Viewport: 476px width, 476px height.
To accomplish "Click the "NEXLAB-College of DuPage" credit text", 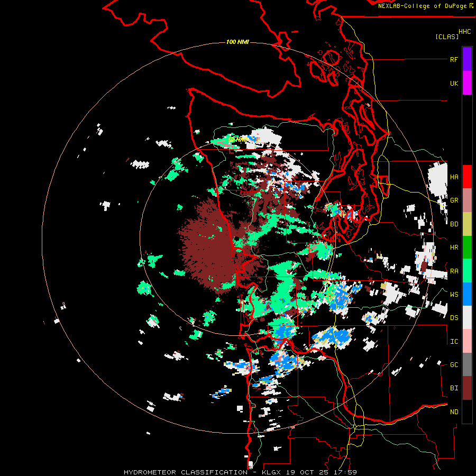I will [x=423, y=6].
